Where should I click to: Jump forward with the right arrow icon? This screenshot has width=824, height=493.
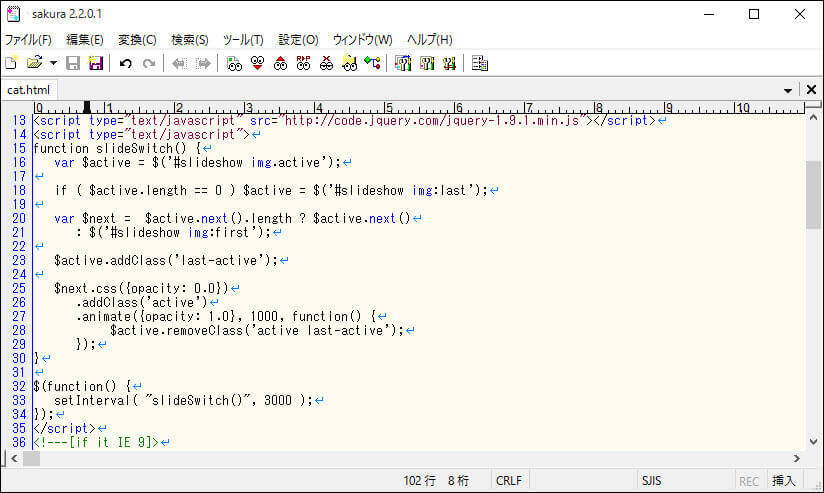tap(203, 64)
